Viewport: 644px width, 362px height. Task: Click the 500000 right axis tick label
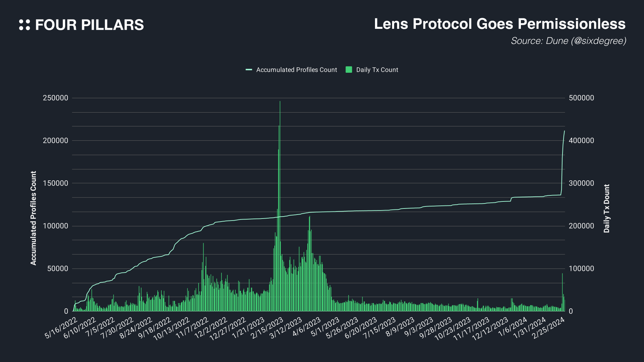(581, 98)
